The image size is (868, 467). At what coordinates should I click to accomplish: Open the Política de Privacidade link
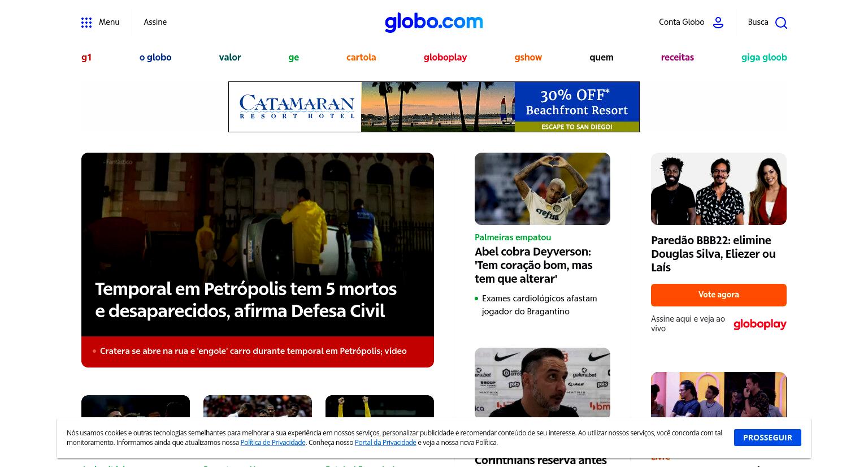[273, 443]
